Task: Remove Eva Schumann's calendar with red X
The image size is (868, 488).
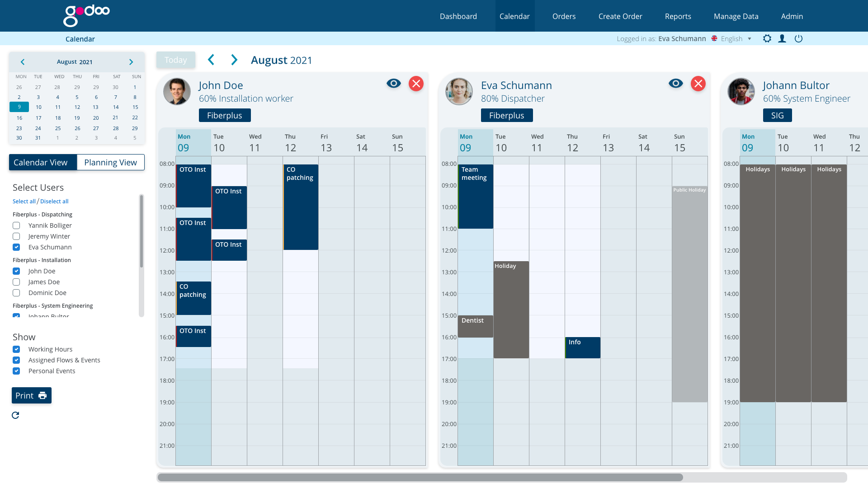Action: [698, 84]
